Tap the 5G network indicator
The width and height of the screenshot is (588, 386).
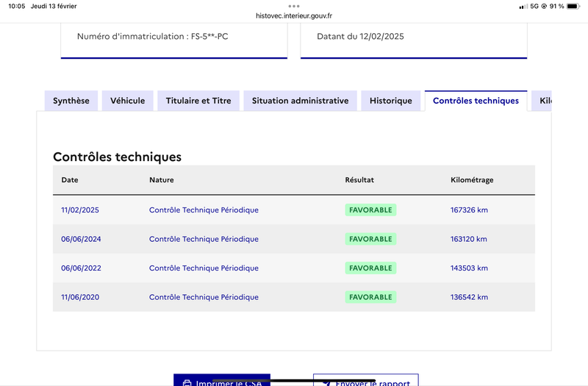[534, 6]
